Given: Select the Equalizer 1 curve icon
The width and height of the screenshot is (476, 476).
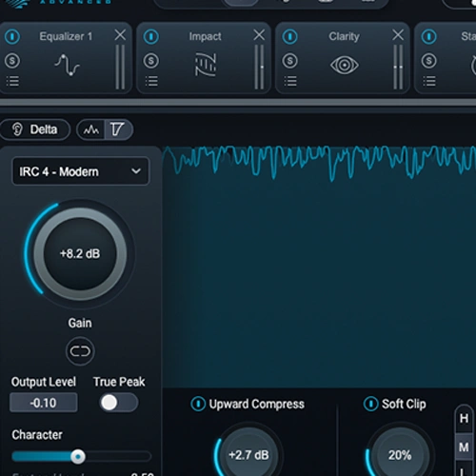Looking at the screenshot, I should pyautogui.click(x=67, y=65).
